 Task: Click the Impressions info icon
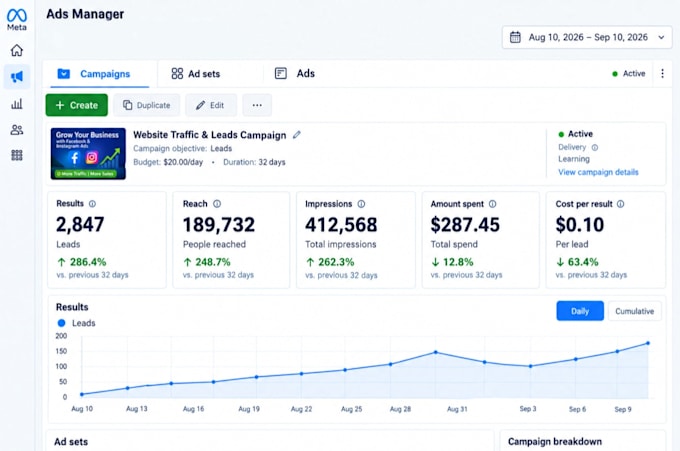pyautogui.click(x=361, y=204)
